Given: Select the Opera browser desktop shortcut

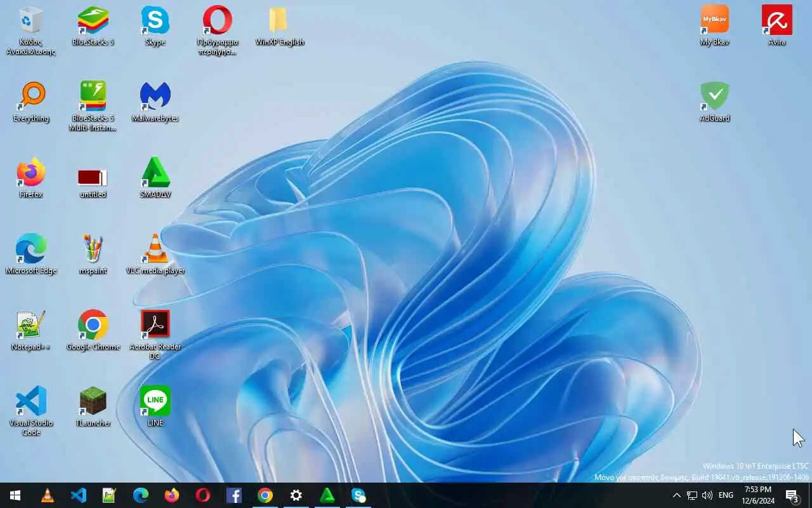Looking at the screenshot, I should (218, 30).
